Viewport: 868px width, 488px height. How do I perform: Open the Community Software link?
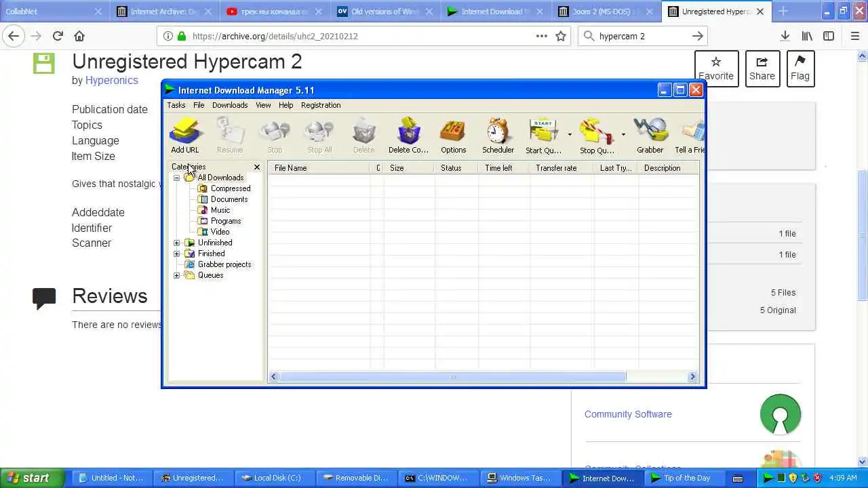[x=628, y=414]
